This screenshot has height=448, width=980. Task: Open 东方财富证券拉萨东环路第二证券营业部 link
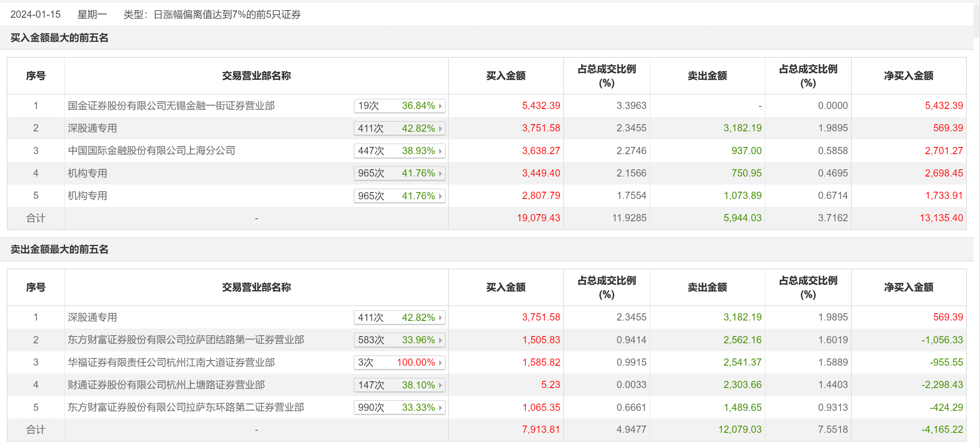click(186, 407)
